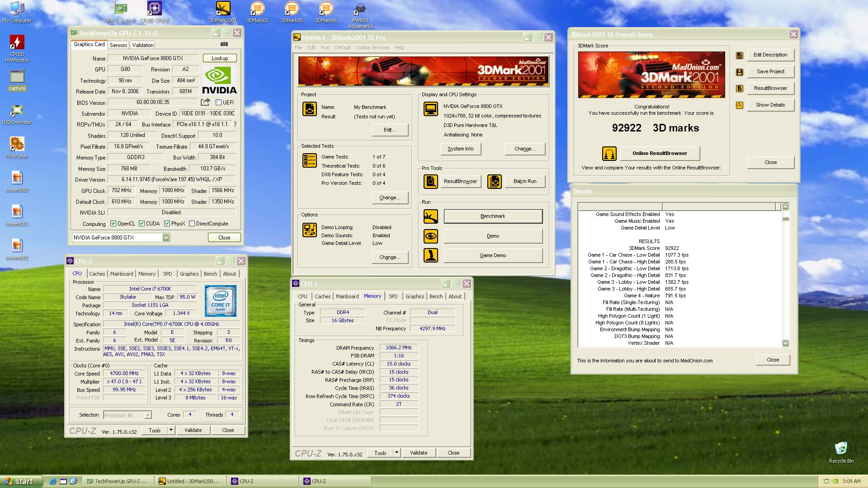
Task: Select the screen002 file icon
Action: point(17,250)
